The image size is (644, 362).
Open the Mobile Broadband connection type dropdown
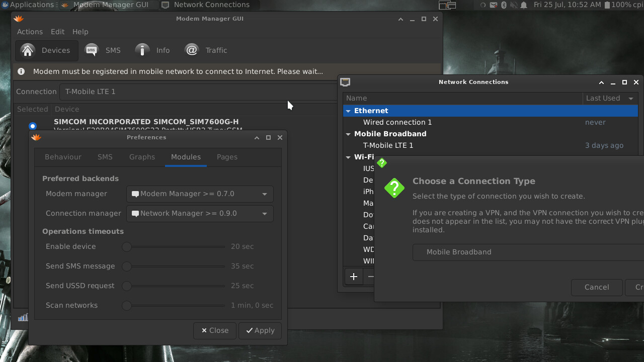tap(528, 252)
